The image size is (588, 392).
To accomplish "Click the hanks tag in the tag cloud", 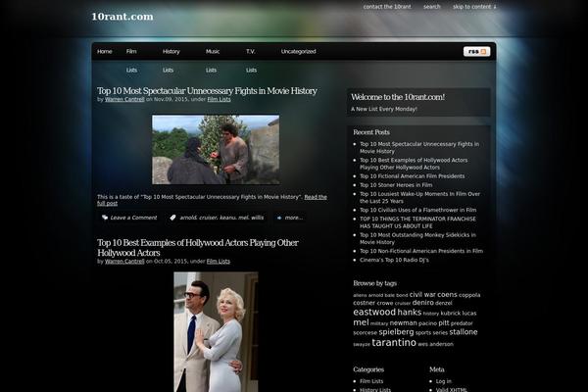I will (x=409, y=312).
